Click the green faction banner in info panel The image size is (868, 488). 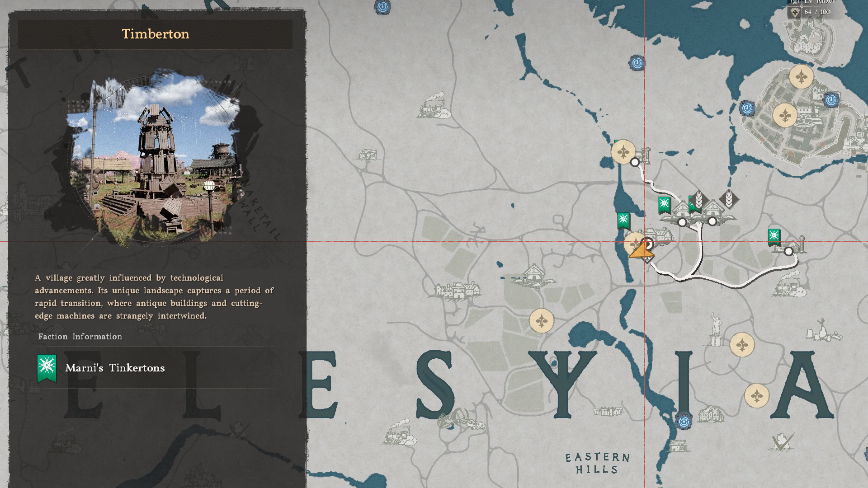click(47, 369)
